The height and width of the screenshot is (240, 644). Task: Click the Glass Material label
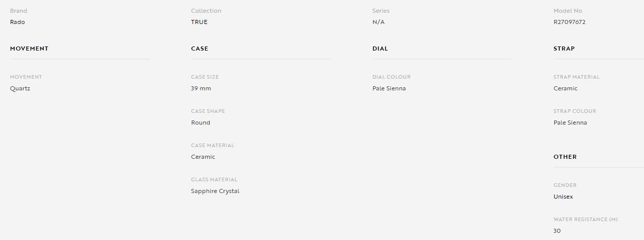(x=214, y=180)
